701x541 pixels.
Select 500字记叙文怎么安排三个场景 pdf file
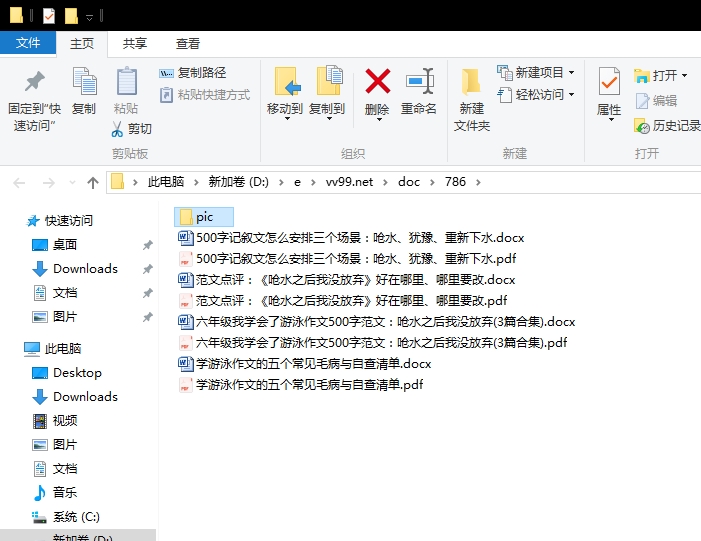tap(347, 258)
